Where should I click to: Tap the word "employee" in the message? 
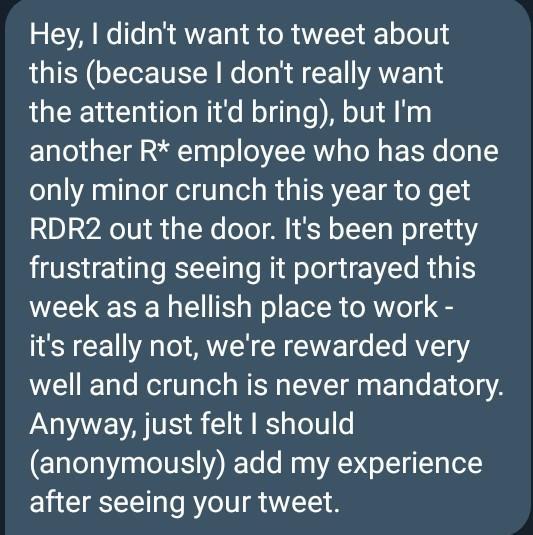coord(241,153)
